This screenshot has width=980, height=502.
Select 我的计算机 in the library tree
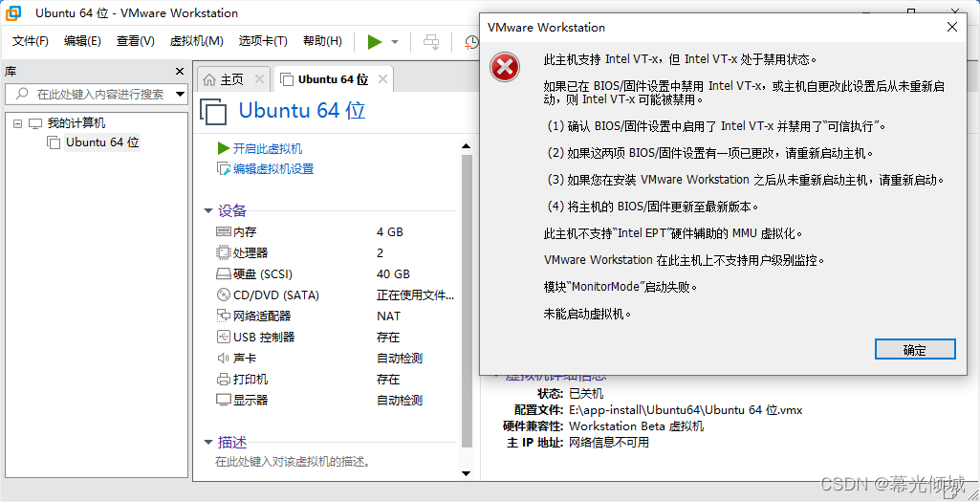tap(76, 123)
